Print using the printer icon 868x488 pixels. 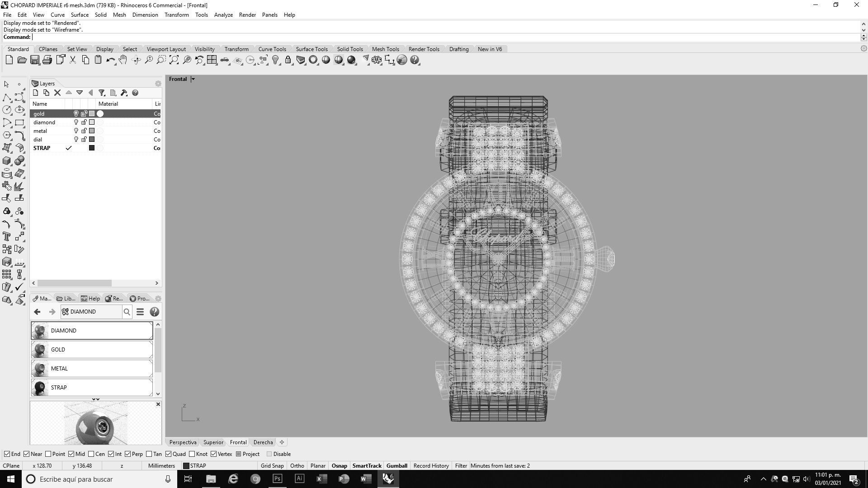point(47,60)
